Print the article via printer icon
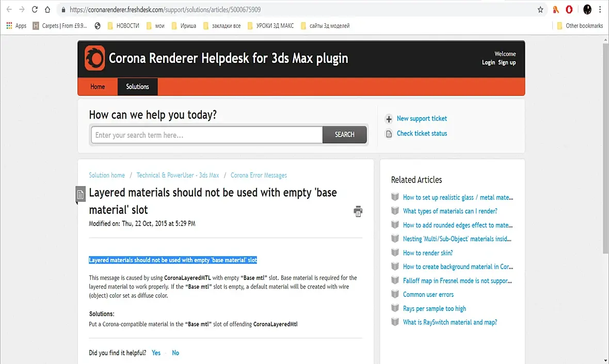This screenshot has width=609, height=364. (358, 211)
